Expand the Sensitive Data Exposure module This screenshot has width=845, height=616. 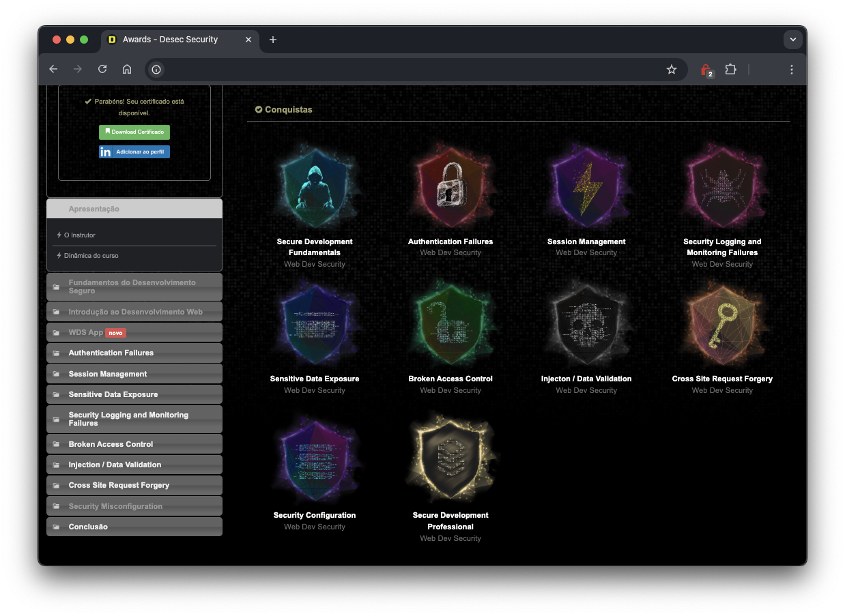click(134, 394)
